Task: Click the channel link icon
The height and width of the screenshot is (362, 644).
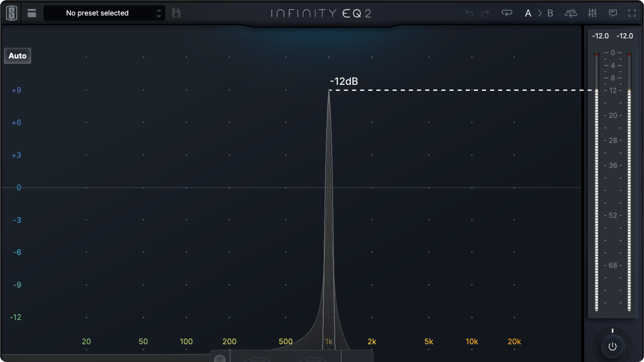Action: tap(507, 13)
